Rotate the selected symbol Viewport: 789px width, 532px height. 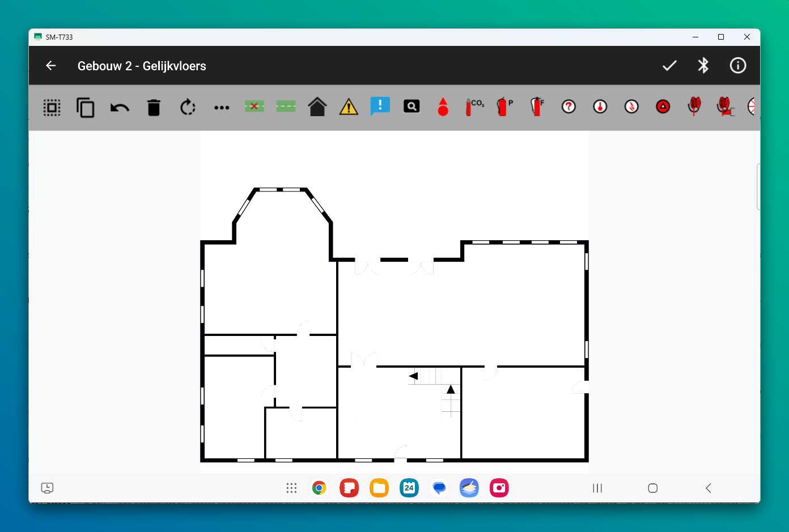[x=188, y=107]
